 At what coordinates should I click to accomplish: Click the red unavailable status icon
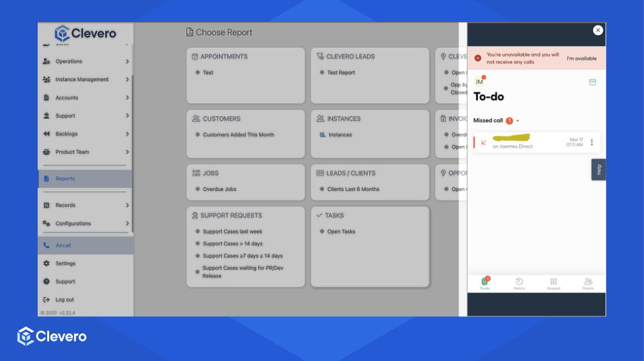(478, 58)
